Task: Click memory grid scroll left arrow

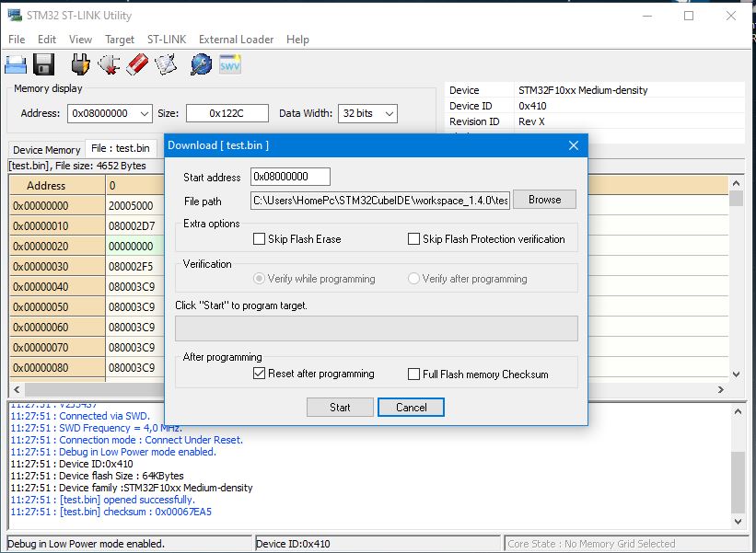Action: tap(17, 389)
